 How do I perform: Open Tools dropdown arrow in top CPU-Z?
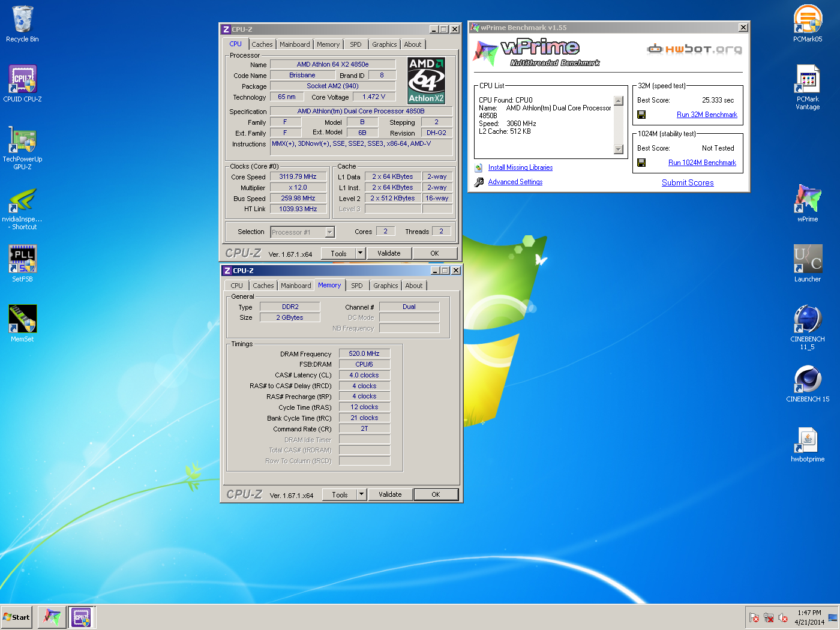pyautogui.click(x=361, y=253)
